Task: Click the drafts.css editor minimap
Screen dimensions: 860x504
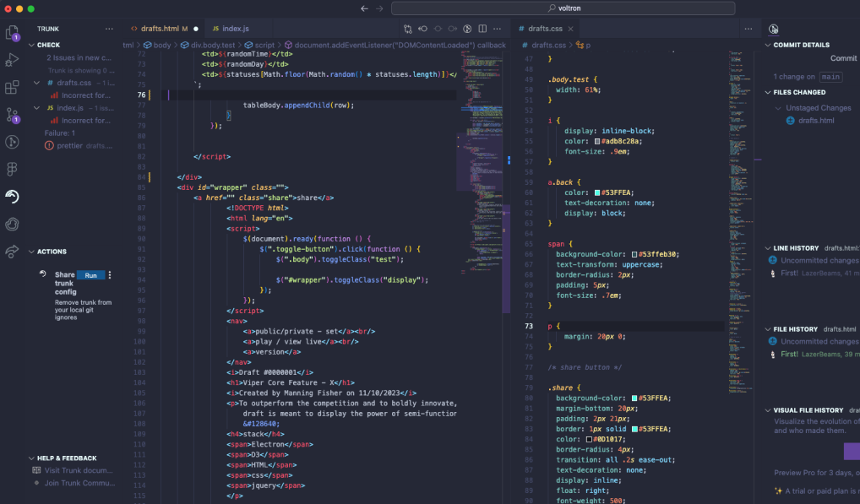Action: [740, 222]
